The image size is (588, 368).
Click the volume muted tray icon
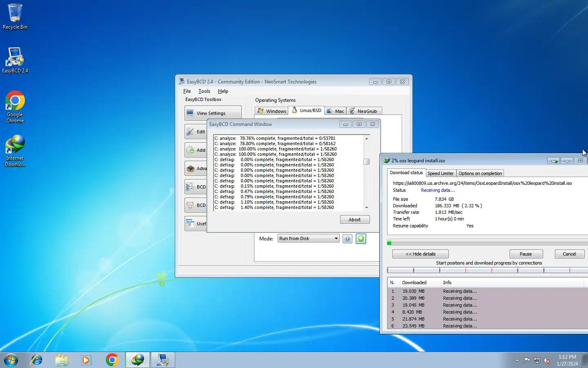tap(547, 360)
